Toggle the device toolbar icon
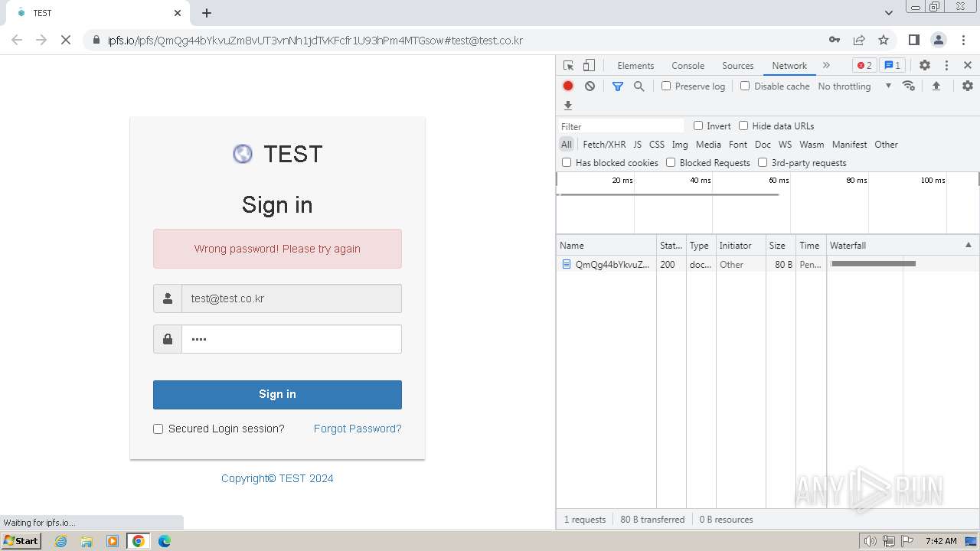The height and width of the screenshot is (551, 980). pos(589,66)
